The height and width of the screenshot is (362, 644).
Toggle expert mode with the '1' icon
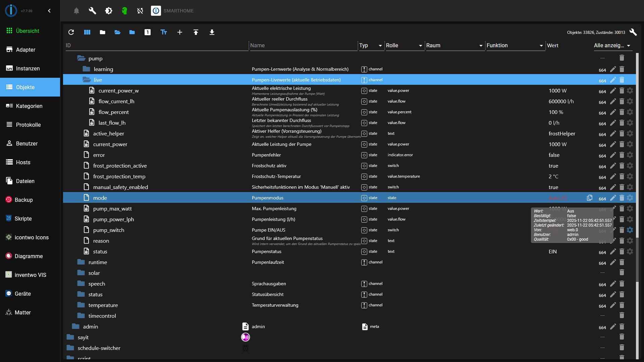[148, 32]
